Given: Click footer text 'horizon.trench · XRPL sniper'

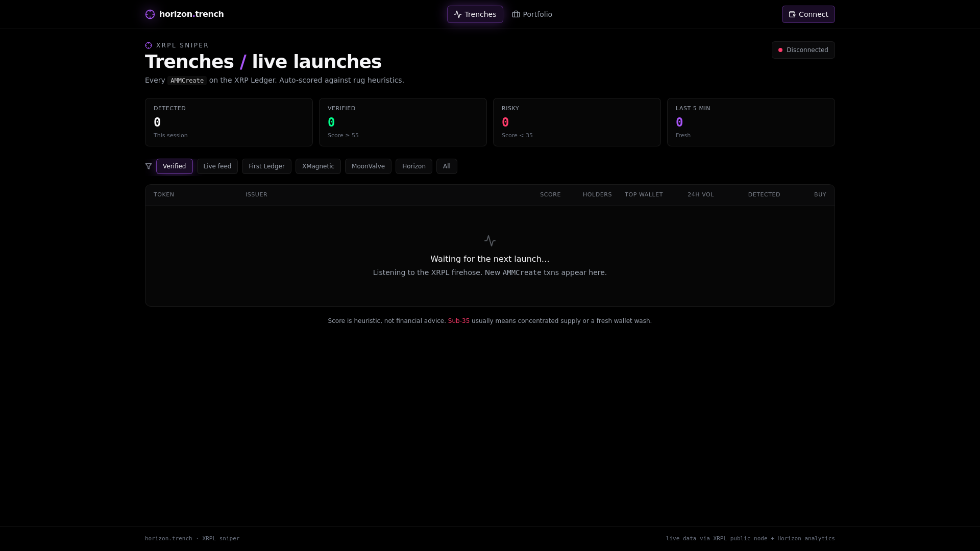Looking at the screenshot, I should 192,539.
